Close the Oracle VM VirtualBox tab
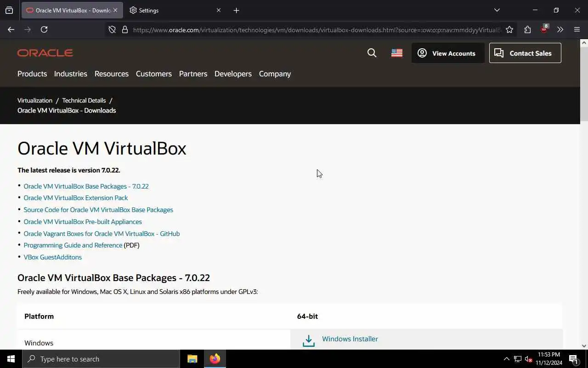Viewport: 588px width, 368px height. 115,10
